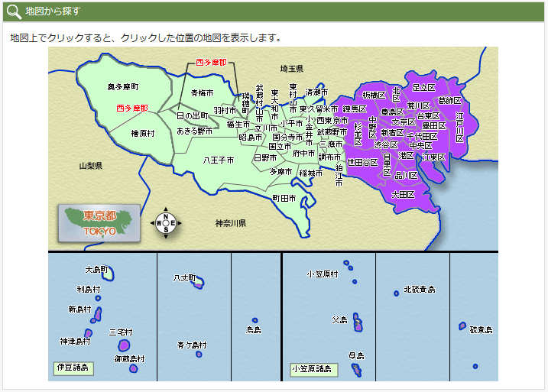Click the 小笠原諸島 label box
548x392 pixels.
[313, 369]
